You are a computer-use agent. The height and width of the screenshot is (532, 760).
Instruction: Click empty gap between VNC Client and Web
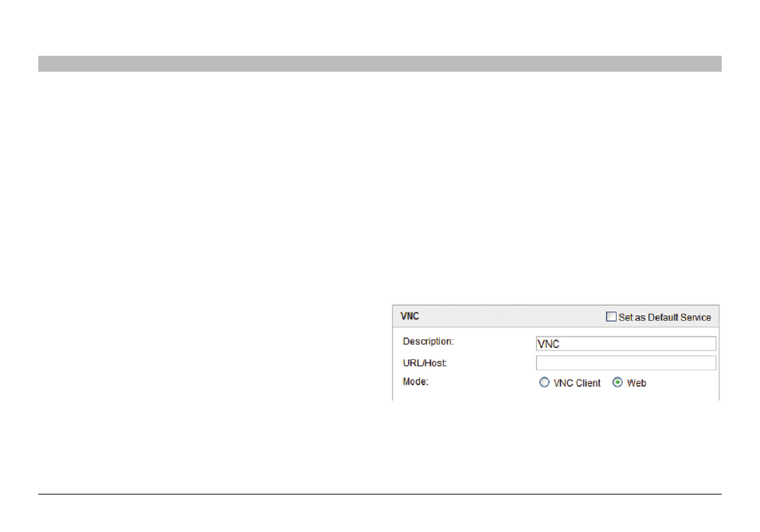[x=606, y=383]
